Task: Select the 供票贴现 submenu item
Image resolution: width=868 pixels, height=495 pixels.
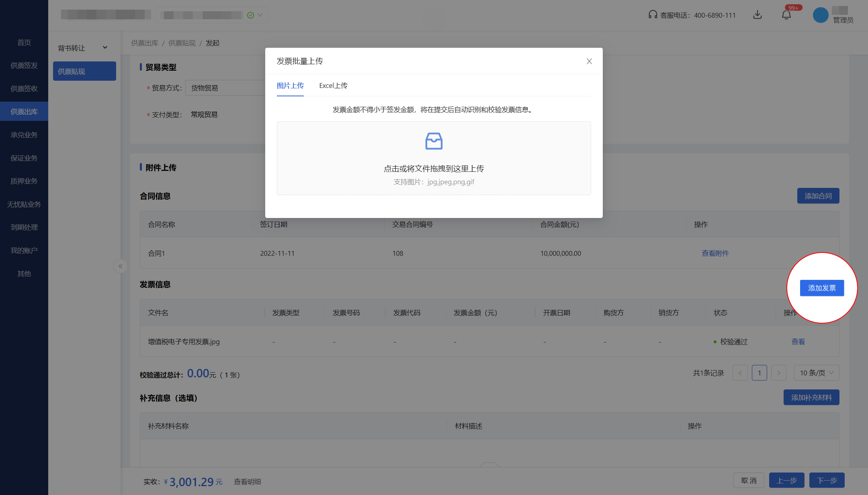Action: click(84, 71)
